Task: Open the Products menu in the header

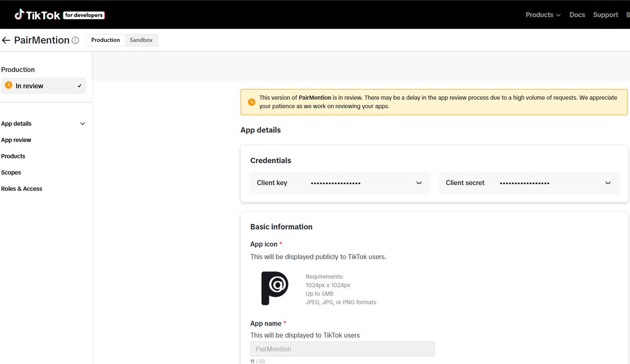Action: click(x=543, y=15)
